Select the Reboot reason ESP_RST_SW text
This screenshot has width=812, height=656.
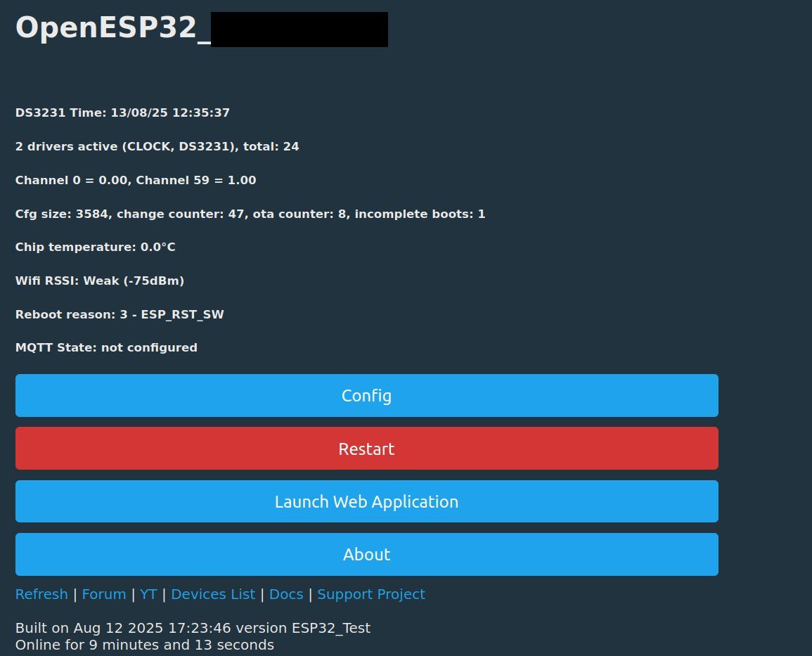(120, 314)
